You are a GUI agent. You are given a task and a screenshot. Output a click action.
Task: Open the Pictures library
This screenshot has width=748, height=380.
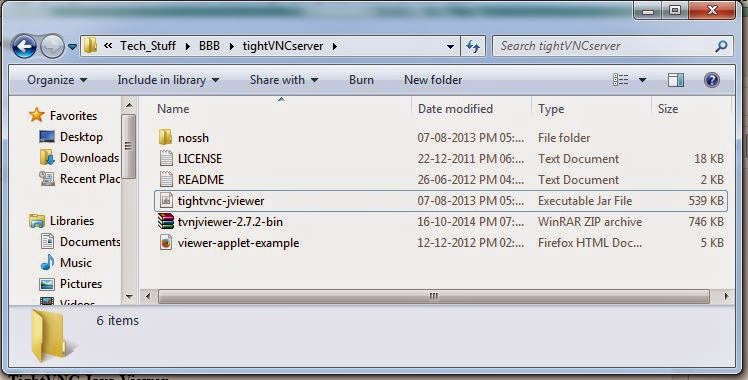click(81, 284)
